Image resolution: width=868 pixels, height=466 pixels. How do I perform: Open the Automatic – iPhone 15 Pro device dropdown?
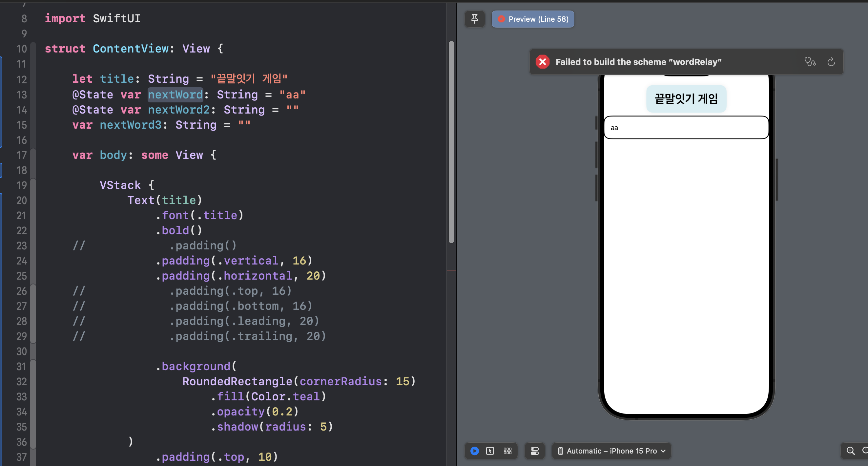[x=611, y=451]
